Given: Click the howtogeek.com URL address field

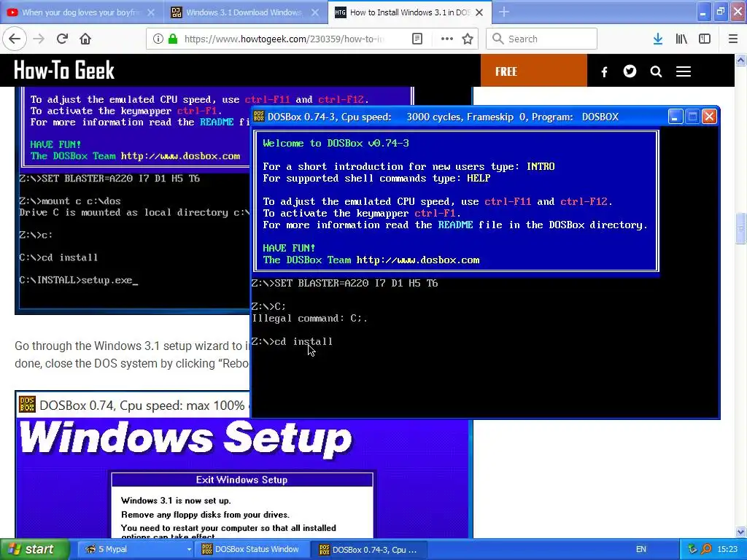Looking at the screenshot, I should [284, 39].
